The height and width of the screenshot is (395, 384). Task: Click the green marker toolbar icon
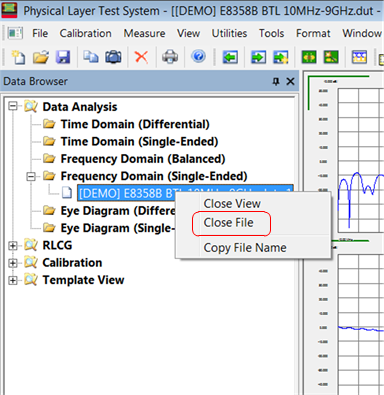coord(309,57)
